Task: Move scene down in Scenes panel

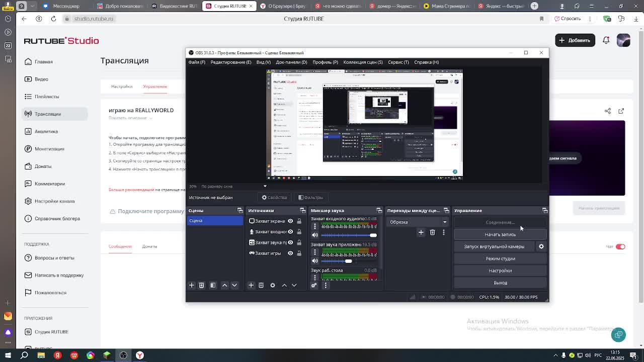Action: coord(234,285)
